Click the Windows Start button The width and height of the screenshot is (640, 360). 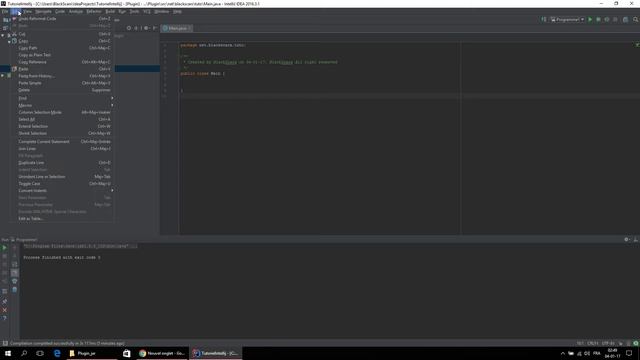click(8, 353)
